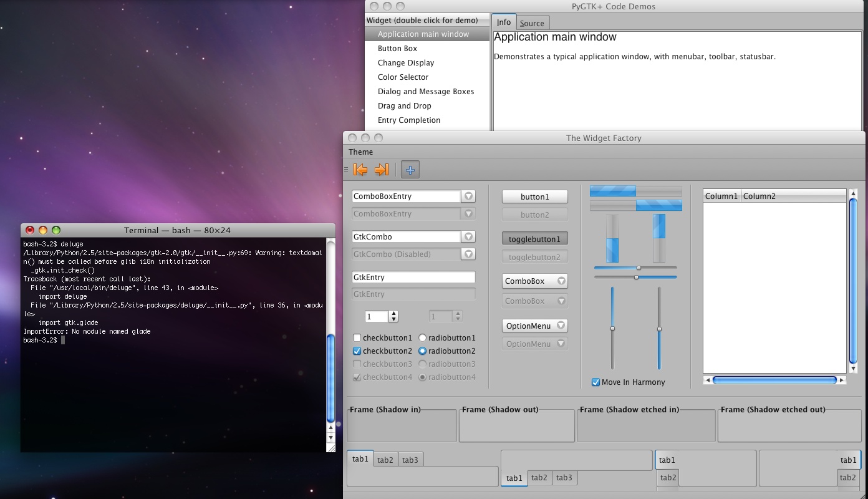Click the right vertical scale slider handle

(659, 329)
